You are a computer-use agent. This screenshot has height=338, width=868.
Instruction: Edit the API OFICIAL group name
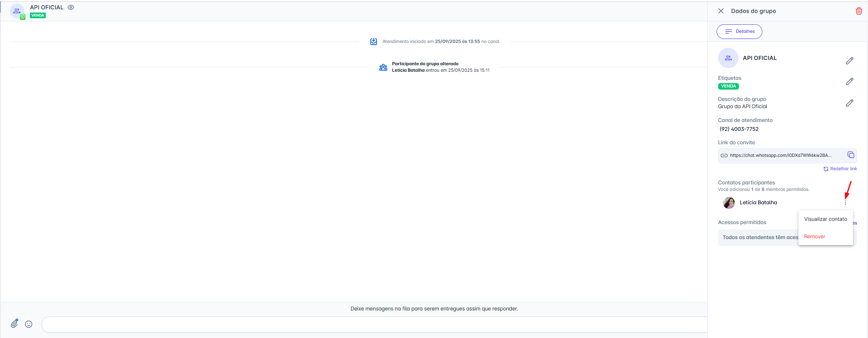point(849,61)
